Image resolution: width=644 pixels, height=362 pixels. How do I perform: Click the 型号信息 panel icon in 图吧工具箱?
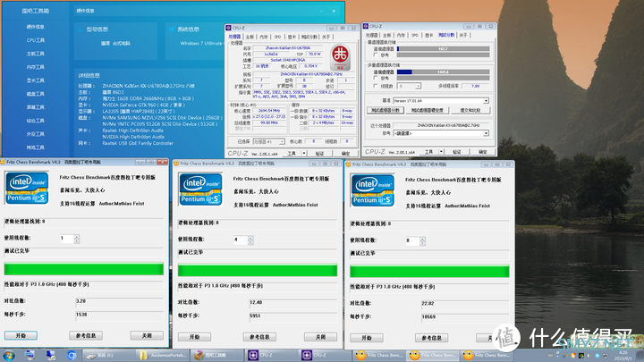click(x=80, y=29)
